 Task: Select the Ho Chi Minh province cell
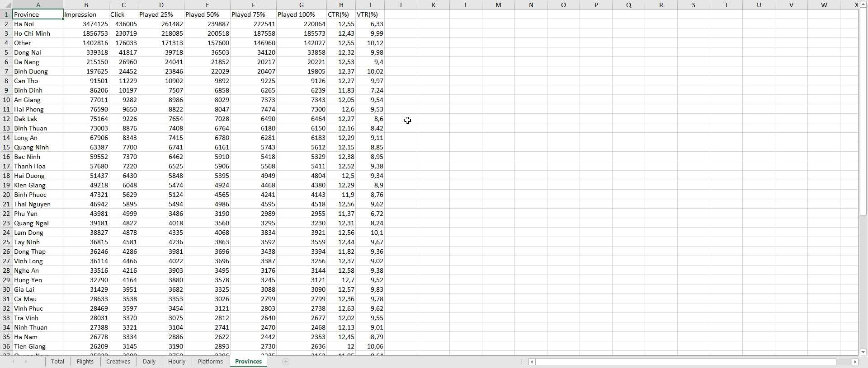pyautogui.click(x=38, y=33)
